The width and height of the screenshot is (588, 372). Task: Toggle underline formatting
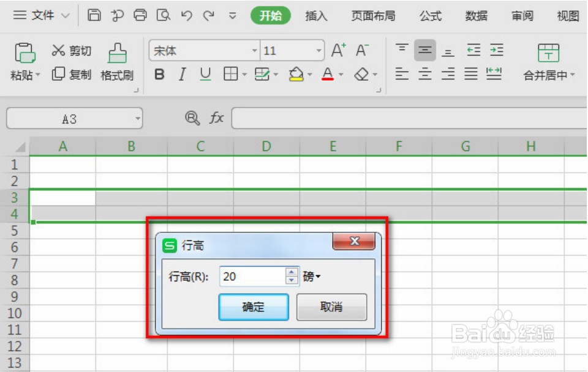pos(205,74)
